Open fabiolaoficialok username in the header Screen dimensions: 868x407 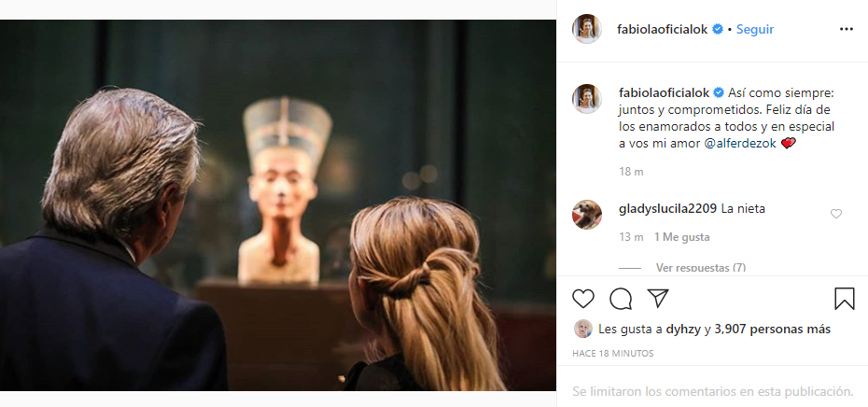click(x=662, y=29)
